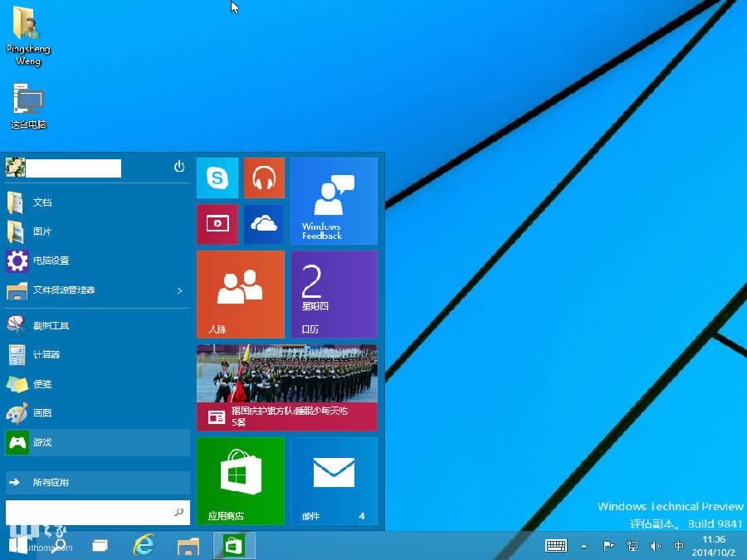
Task: Expand the File Explorer submenu arrow
Action: tap(178, 291)
